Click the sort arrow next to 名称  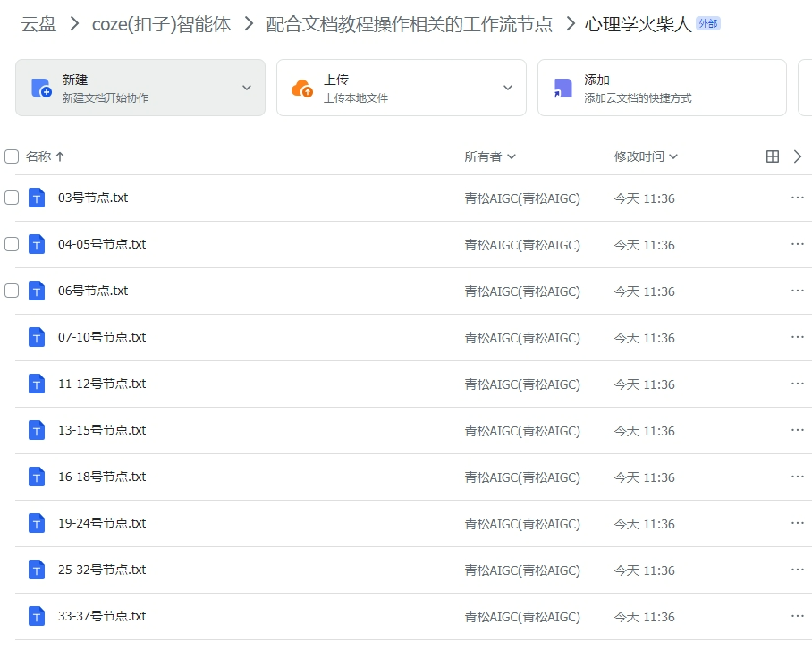(x=60, y=156)
